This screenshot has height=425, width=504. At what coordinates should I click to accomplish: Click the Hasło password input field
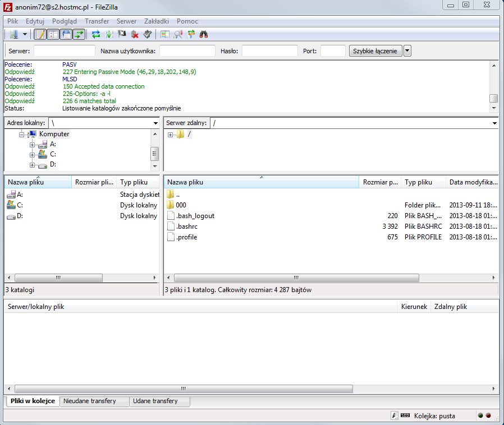[269, 51]
